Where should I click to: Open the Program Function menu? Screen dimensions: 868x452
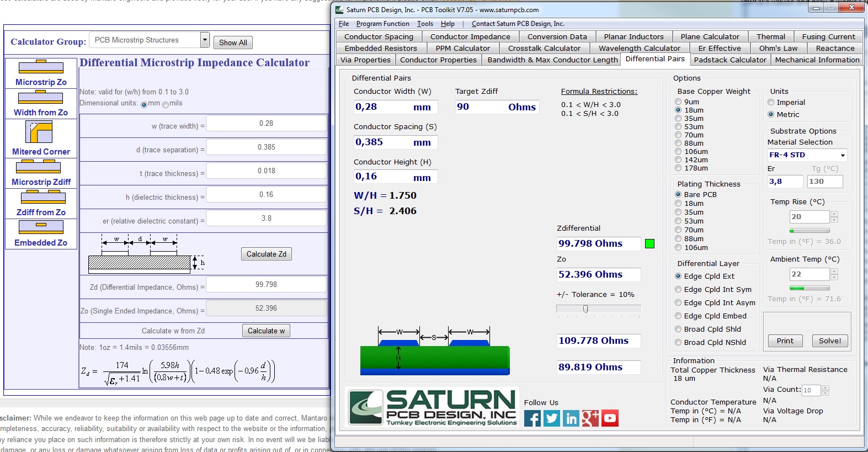pos(383,24)
